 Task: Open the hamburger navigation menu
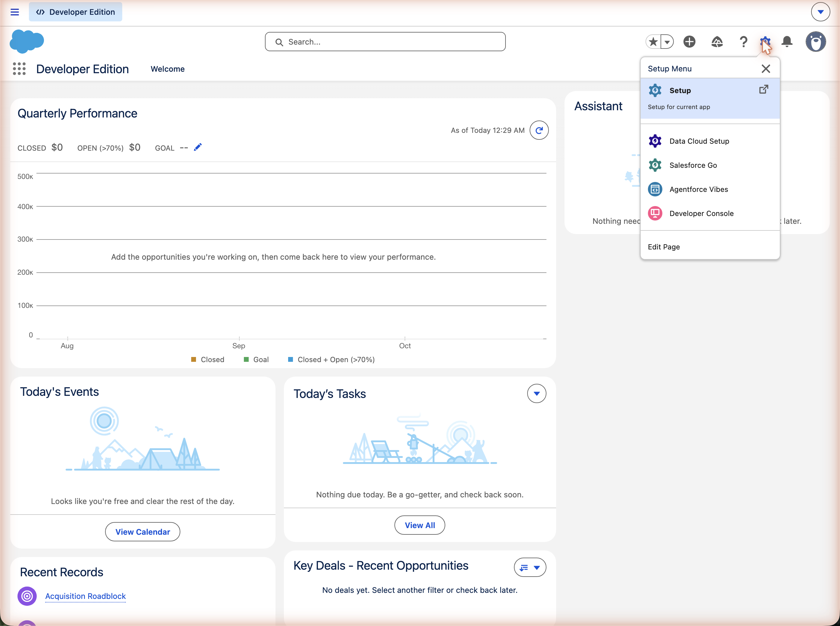[15, 12]
